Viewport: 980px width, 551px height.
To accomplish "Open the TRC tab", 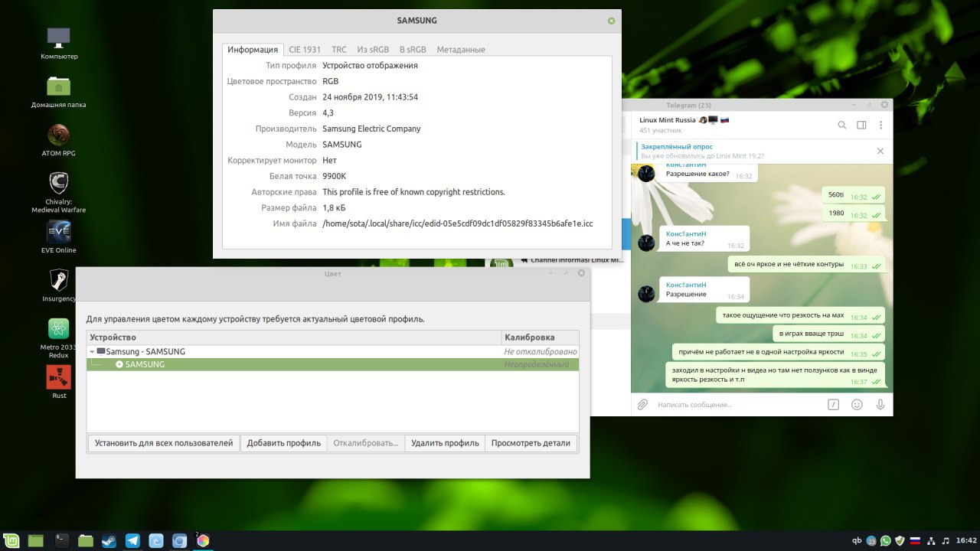I will [339, 49].
